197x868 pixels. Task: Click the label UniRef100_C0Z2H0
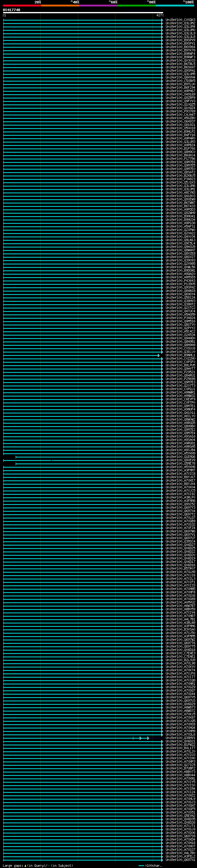180,358
